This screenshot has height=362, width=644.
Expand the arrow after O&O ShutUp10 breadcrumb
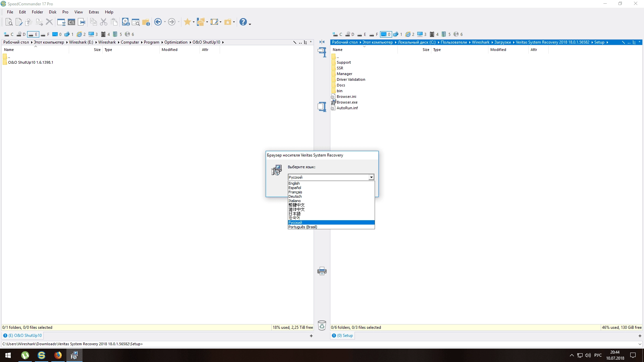point(223,42)
